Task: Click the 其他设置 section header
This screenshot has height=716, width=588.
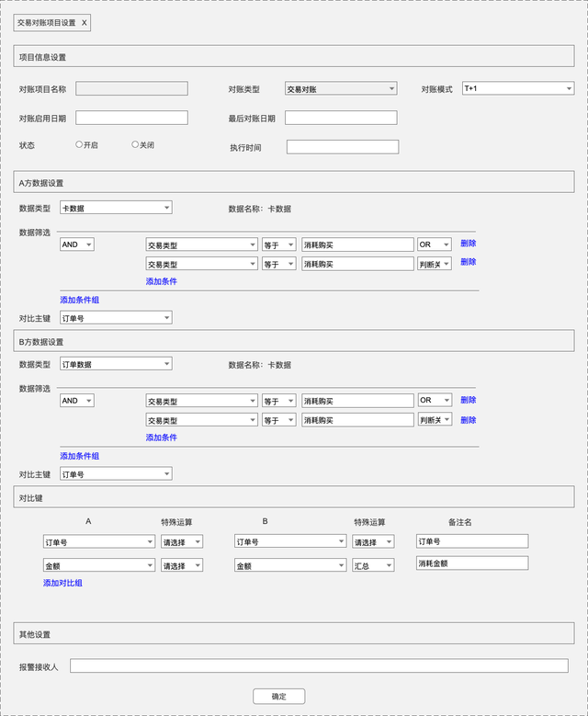Action: coord(294,633)
